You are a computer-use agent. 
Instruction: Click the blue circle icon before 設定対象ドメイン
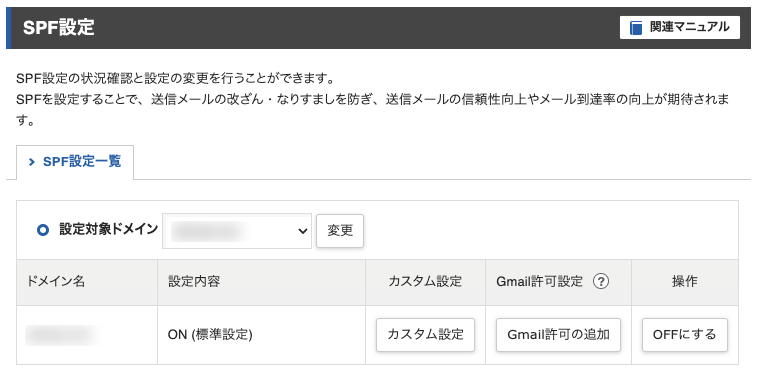43,231
